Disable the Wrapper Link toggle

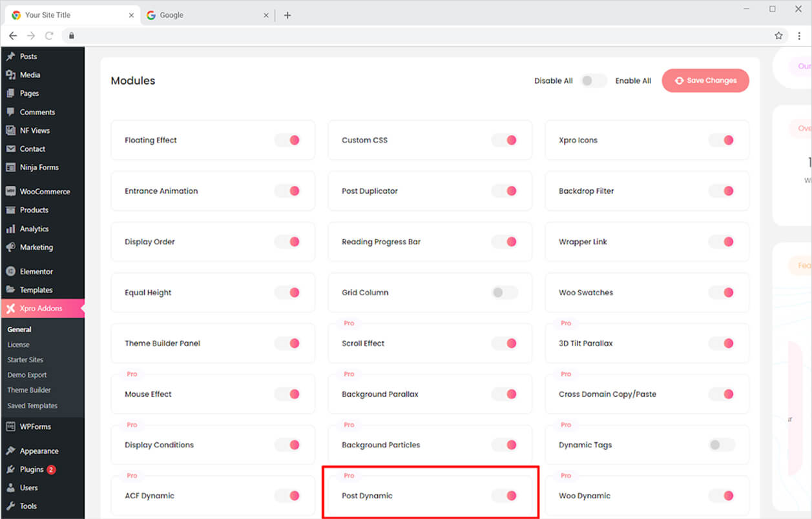point(722,241)
